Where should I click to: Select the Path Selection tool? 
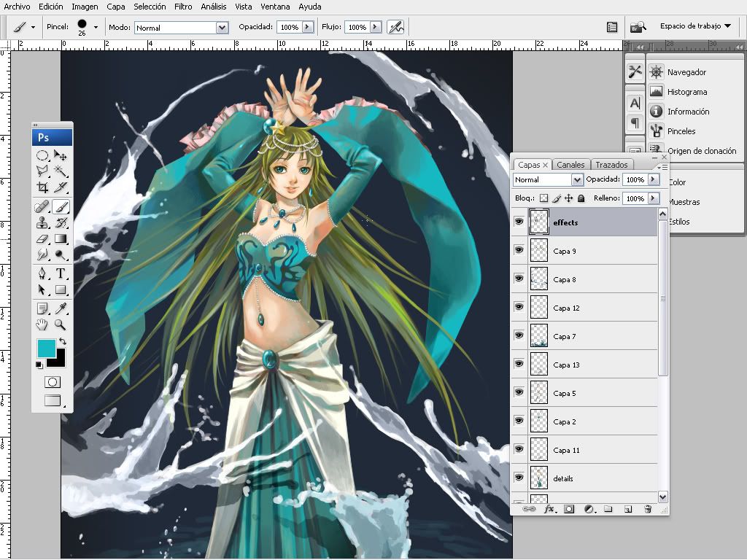[42, 289]
